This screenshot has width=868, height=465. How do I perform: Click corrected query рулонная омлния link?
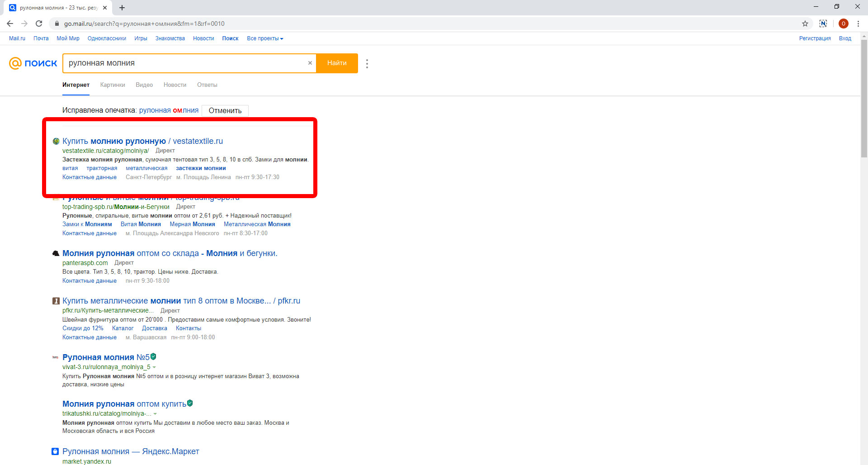[169, 110]
